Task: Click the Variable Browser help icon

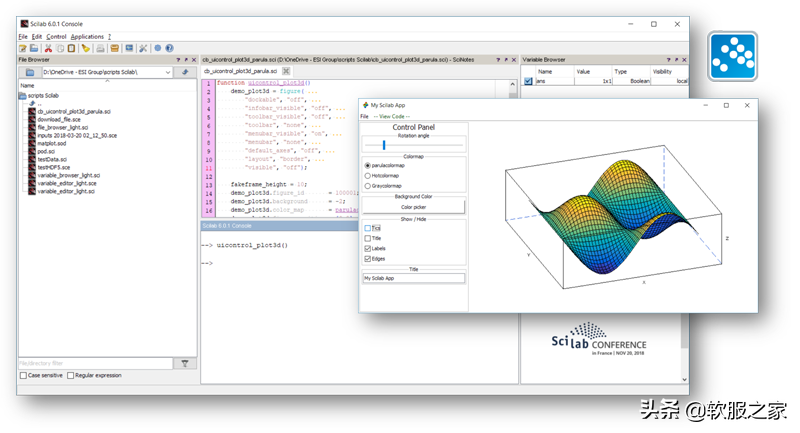Action: [668, 60]
